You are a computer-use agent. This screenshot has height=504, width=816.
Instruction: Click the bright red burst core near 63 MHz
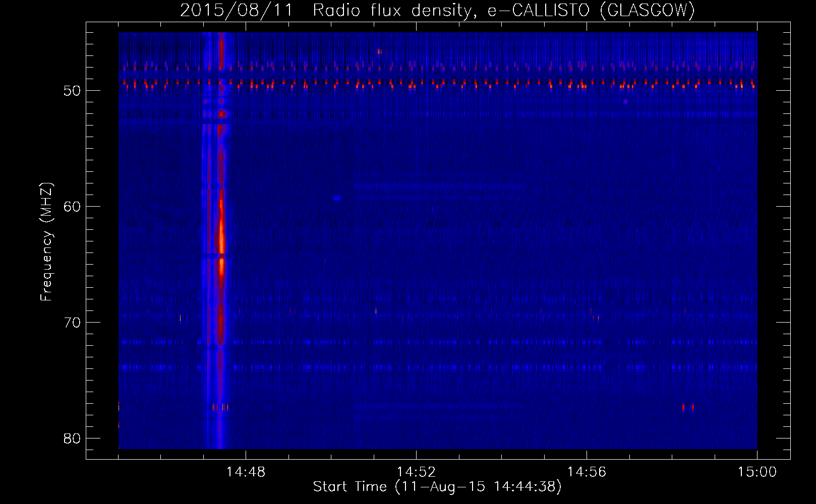[221, 237]
